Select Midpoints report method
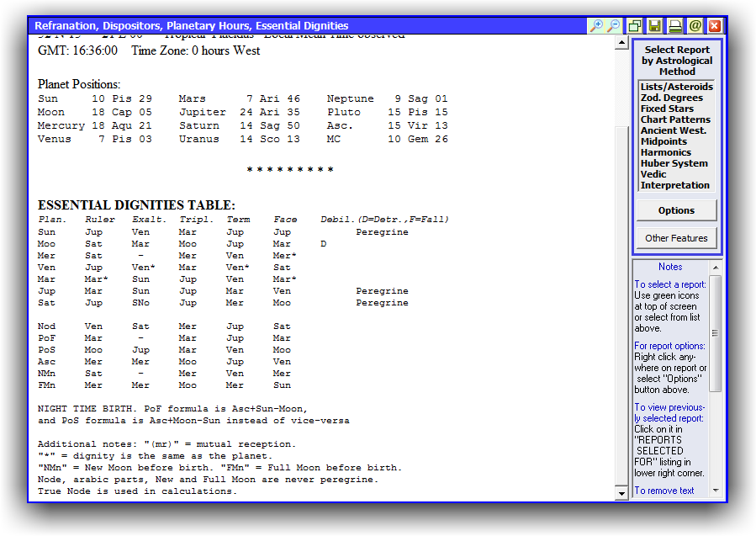Viewport: 756px width, 536px height. coord(665,141)
